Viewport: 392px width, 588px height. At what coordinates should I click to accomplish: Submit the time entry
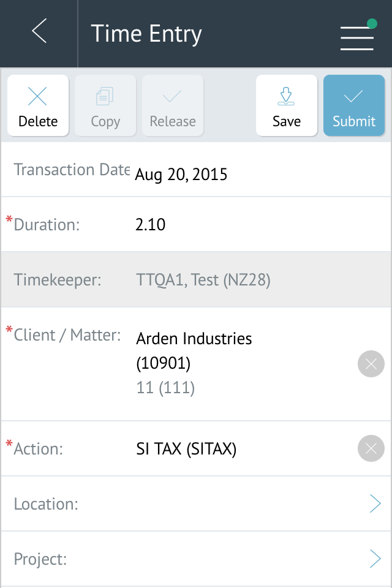[x=354, y=105]
